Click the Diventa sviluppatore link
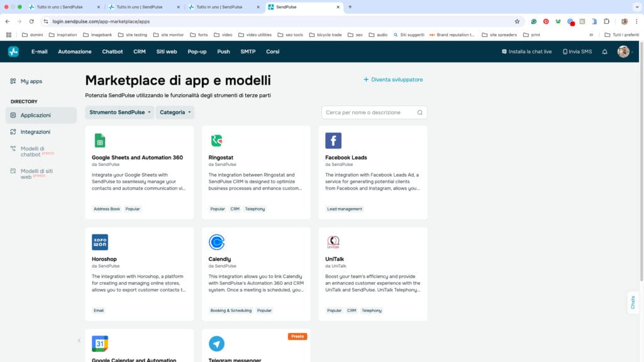Viewport: 644px width, 362px height. point(393,80)
